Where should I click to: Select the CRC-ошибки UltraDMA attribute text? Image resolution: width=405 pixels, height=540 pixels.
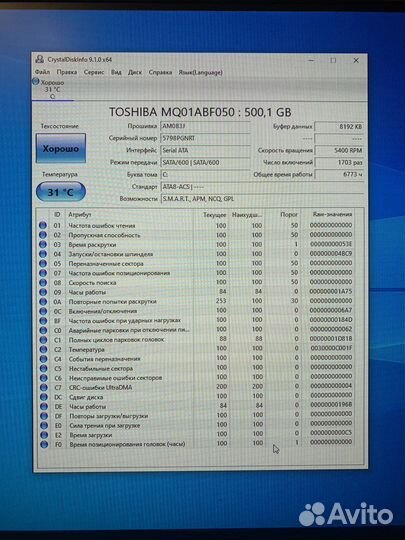click(x=101, y=387)
